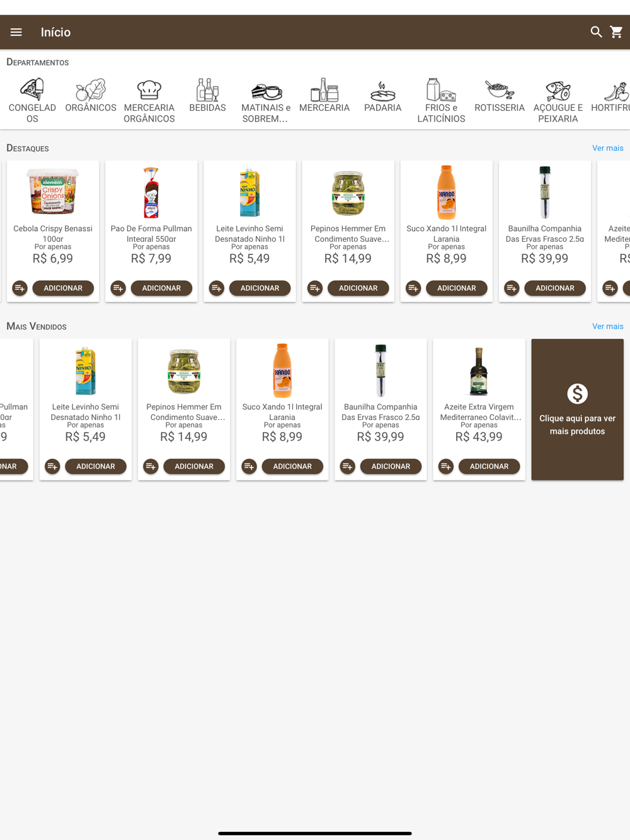Open the search magnifier icon
630x840 pixels.
tap(596, 32)
